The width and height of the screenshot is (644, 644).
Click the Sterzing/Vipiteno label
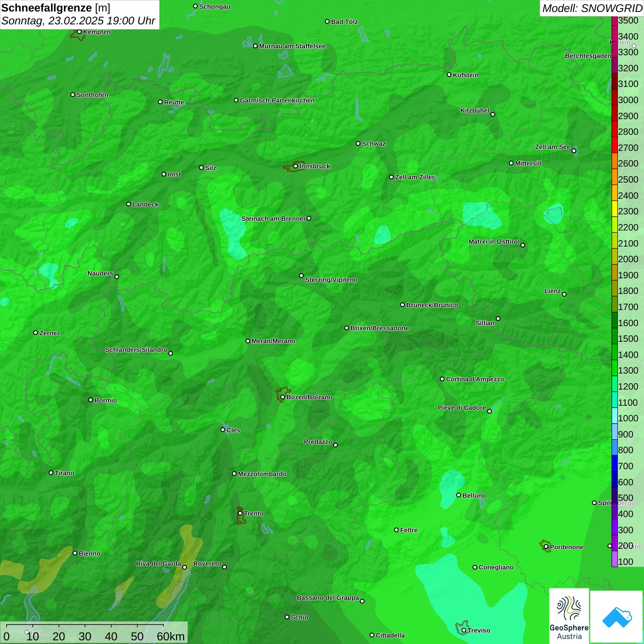point(331,280)
